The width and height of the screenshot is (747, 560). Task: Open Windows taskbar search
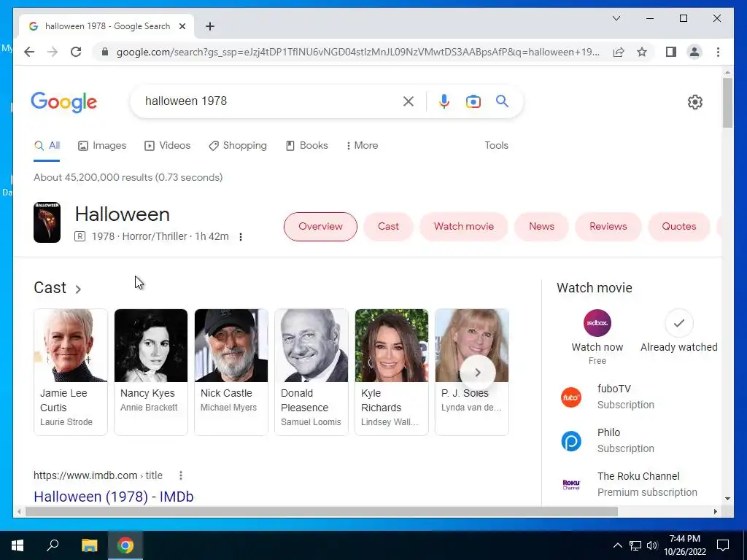[53, 545]
